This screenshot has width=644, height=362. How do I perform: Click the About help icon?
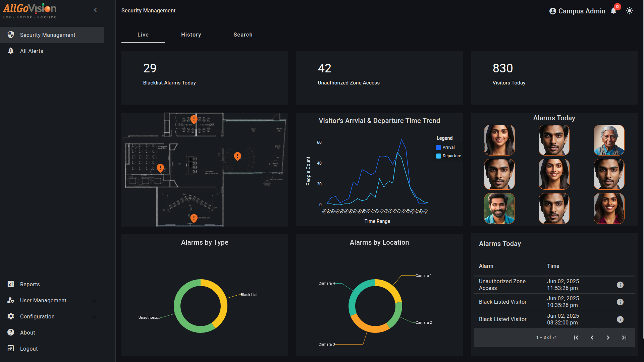(x=11, y=332)
